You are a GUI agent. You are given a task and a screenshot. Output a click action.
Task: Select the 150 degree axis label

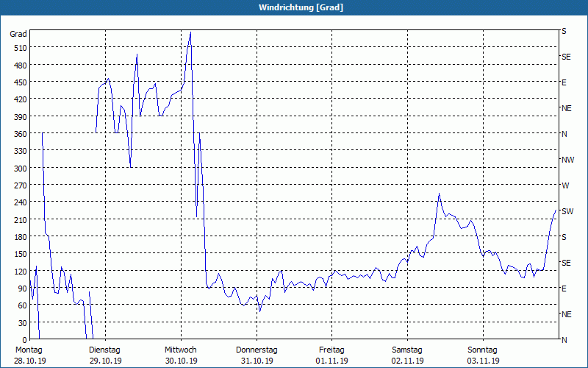(21, 254)
